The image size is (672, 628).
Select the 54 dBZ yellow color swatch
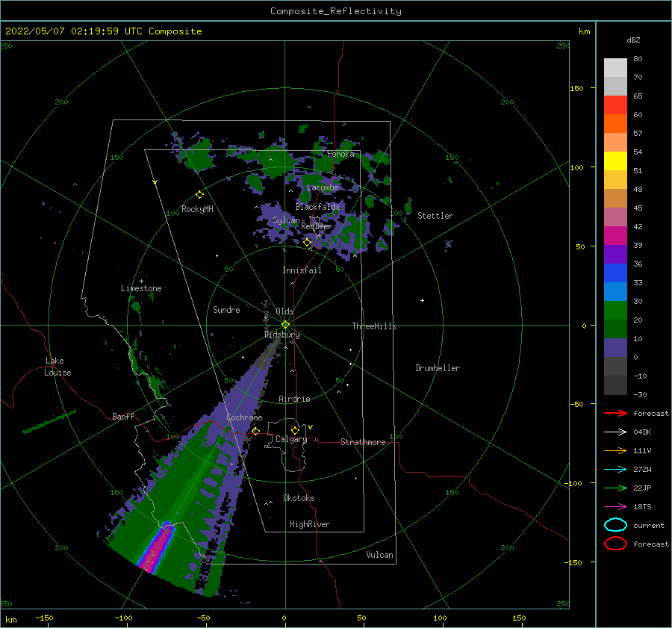(615, 161)
